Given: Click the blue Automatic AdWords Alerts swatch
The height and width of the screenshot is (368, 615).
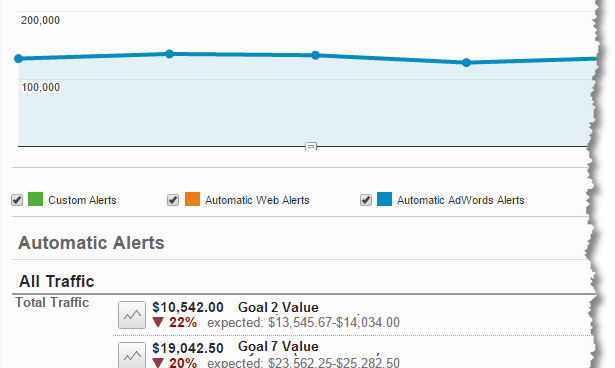Looking at the screenshot, I should click(384, 199).
